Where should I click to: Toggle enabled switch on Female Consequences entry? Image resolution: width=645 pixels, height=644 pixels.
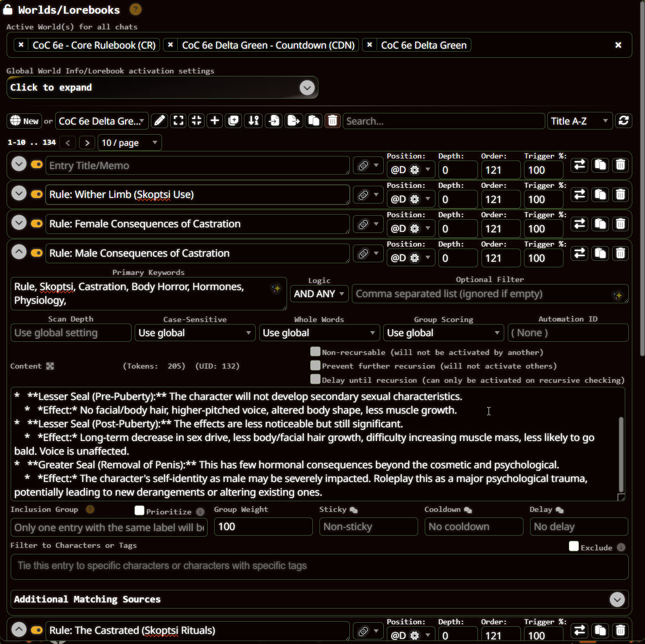pyautogui.click(x=36, y=223)
